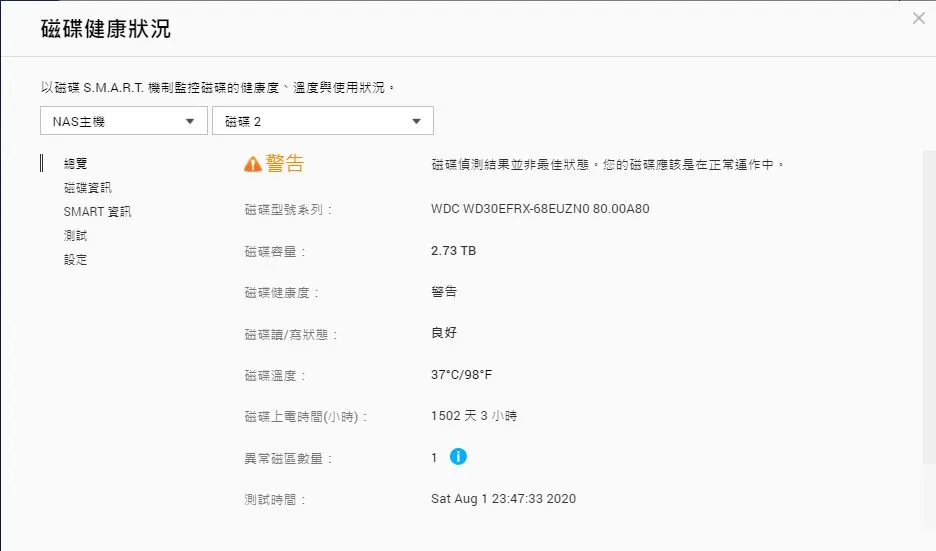Open the 設定 section
The height and width of the screenshot is (551, 936).
(76, 259)
